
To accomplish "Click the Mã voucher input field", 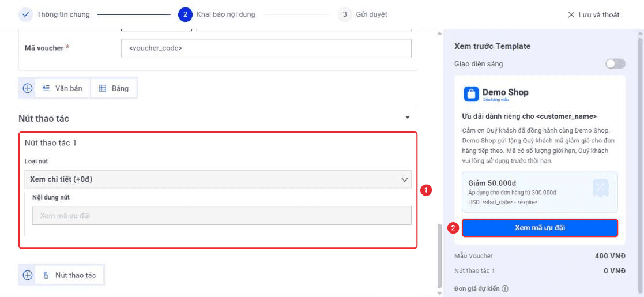I will (x=266, y=48).
